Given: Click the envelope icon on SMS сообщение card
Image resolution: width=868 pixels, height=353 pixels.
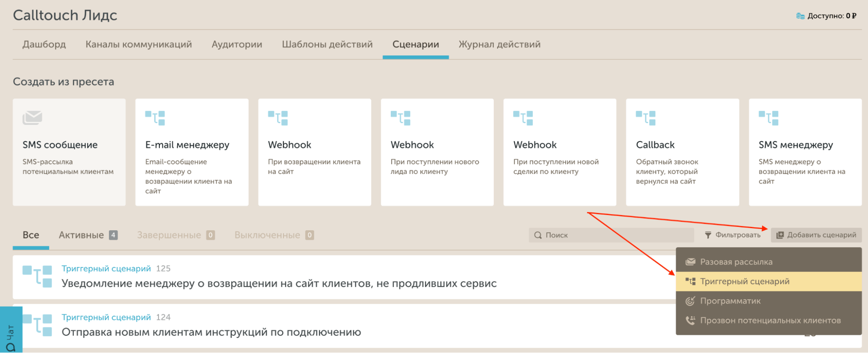Looking at the screenshot, I should point(33,118).
